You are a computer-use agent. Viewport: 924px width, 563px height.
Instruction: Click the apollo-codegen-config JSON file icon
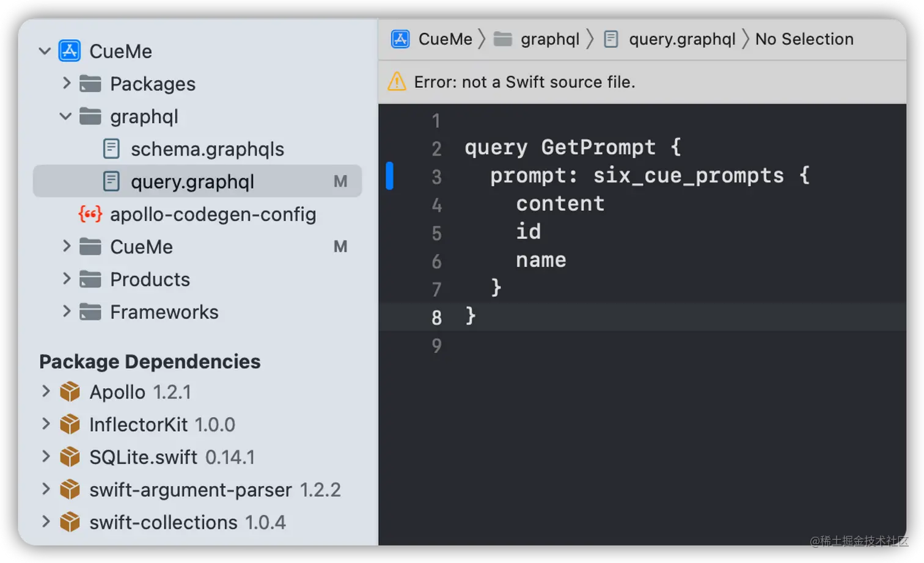[90, 214]
